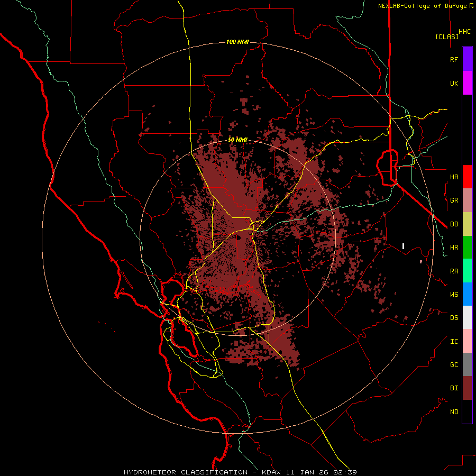
Task: Click the 50 NMI range ring label
Action: [x=237, y=140]
